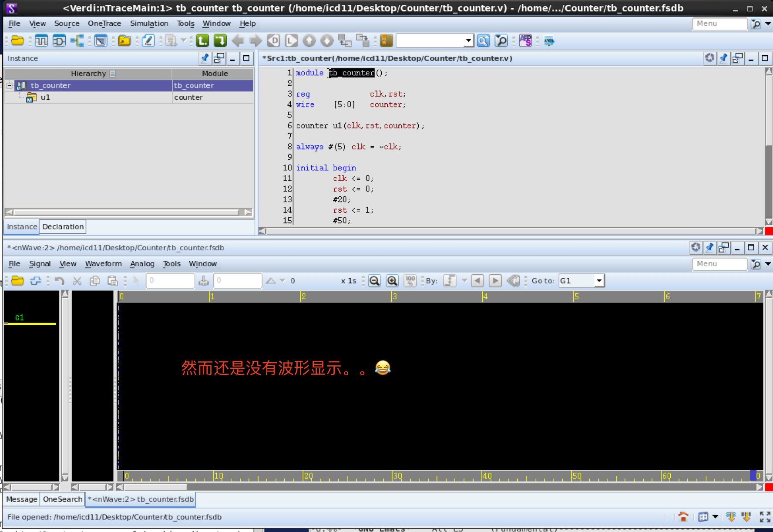The height and width of the screenshot is (532, 773).
Task: Open a file from the nWave toolbar
Action: click(17, 280)
